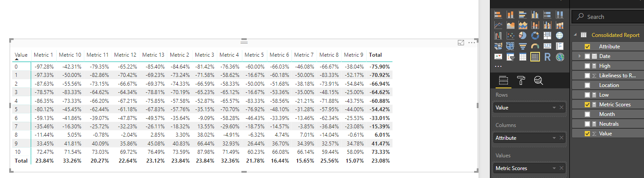
Task: Select the ArcGIS Maps visual
Action: point(560,57)
